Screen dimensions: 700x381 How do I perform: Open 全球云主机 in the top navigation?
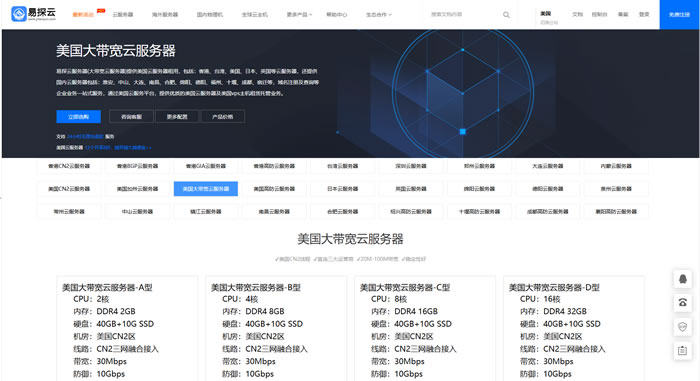coord(255,15)
